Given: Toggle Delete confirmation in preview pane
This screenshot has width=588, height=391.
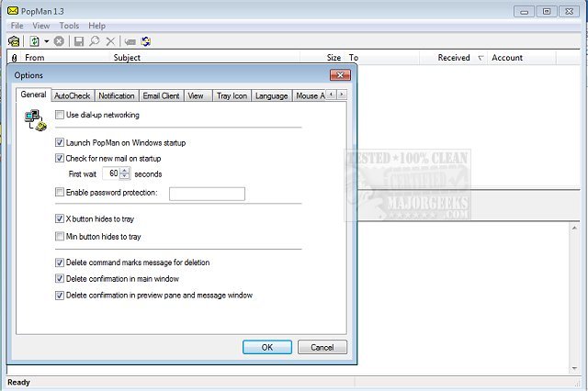Looking at the screenshot, I should click(59, 296).
